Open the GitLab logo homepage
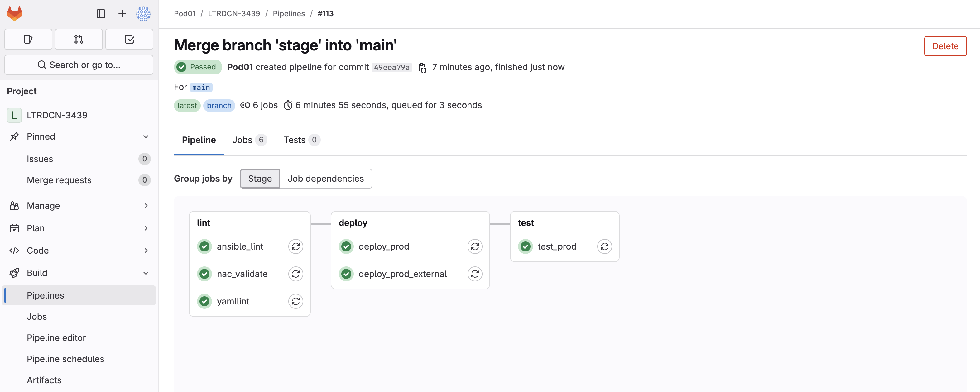Image resolution: width=980 pixels, height=392 pixels. point(15,14)
